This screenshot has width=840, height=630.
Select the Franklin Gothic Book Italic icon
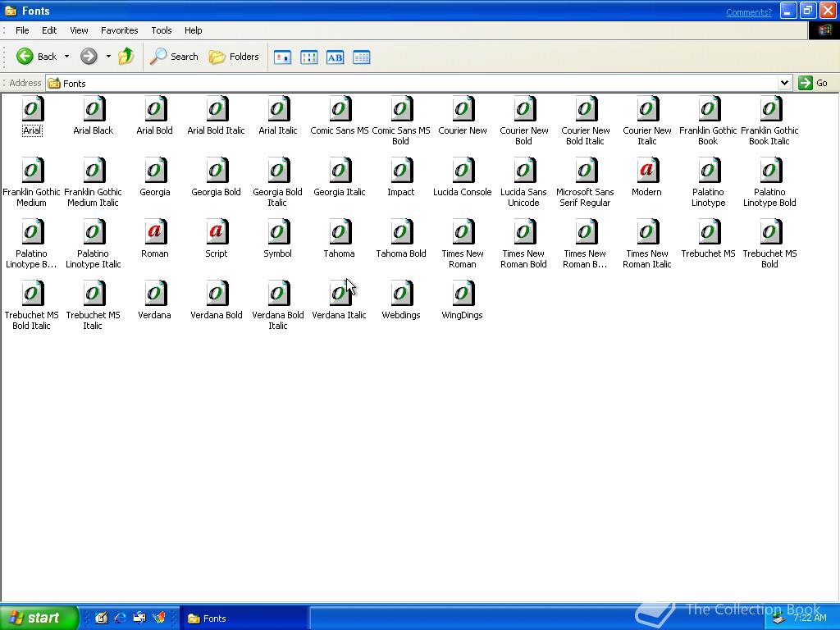coord(770,109)
